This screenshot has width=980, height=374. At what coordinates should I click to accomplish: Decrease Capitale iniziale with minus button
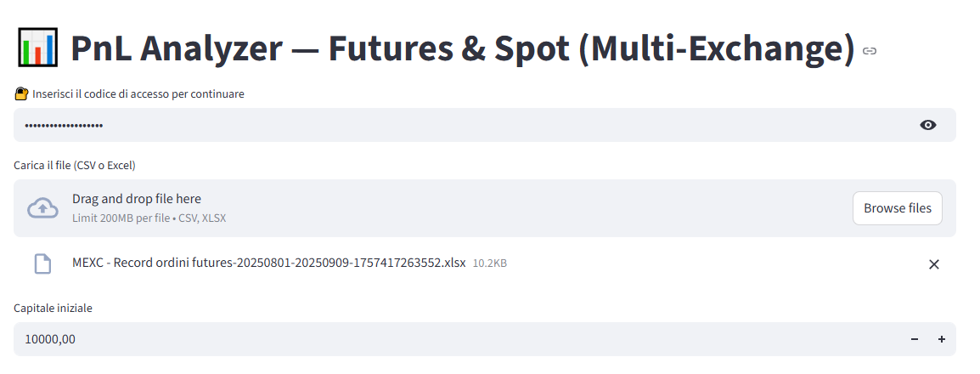tap(915, 339)
